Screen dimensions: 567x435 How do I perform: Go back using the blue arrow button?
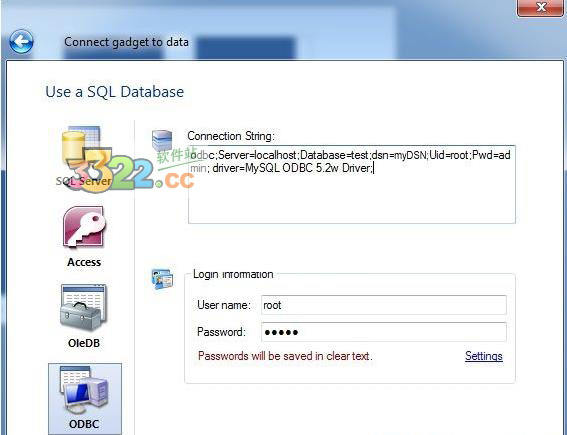coord(21,42)
